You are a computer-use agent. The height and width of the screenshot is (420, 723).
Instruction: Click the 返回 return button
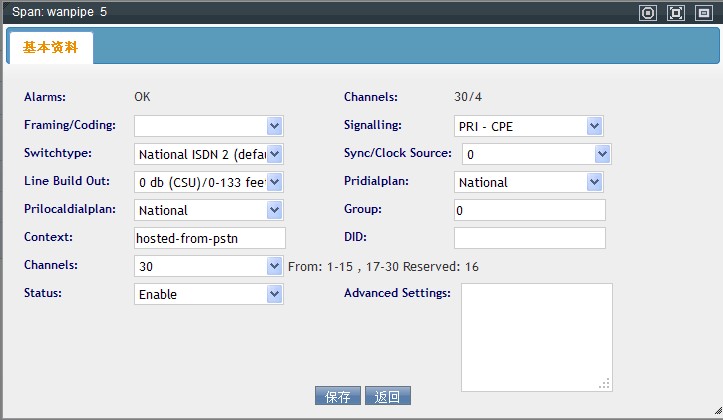(x=388, y=396)
